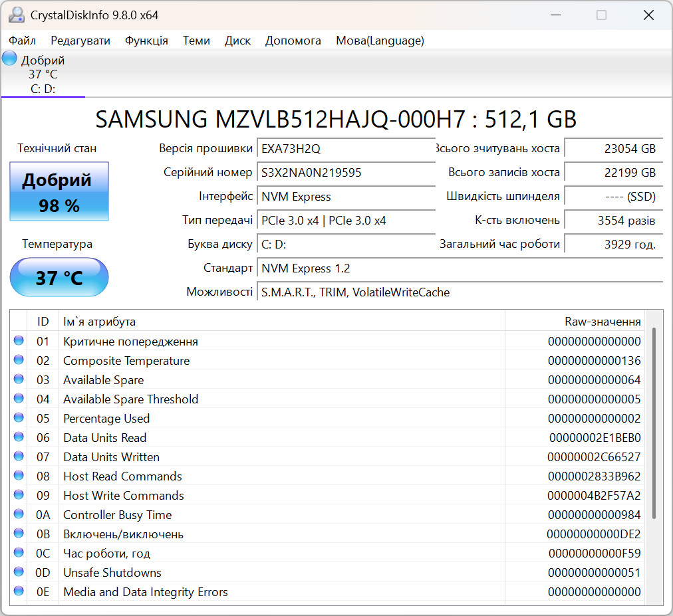The width and height of the screenshot is (673, 616).
Task: Click the features field S.M.A.R.T., TRIM, VolatileWriteCache
Action: [x=460, y=292]
